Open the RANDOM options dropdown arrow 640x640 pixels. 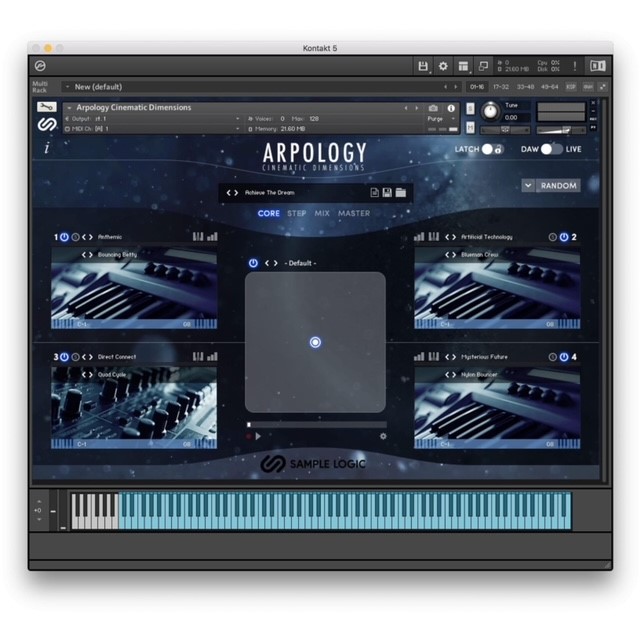click(x=528, y=185)
